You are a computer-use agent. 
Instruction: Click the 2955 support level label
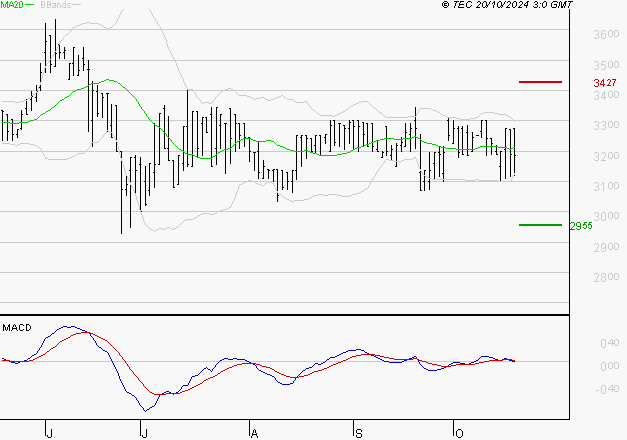(581, 226)
